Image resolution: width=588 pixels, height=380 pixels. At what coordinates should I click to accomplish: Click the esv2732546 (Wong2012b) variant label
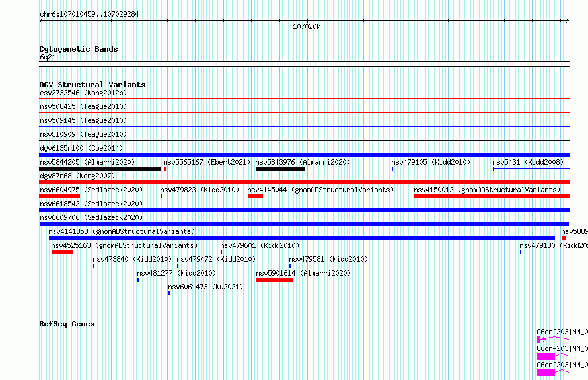point(83,93)
